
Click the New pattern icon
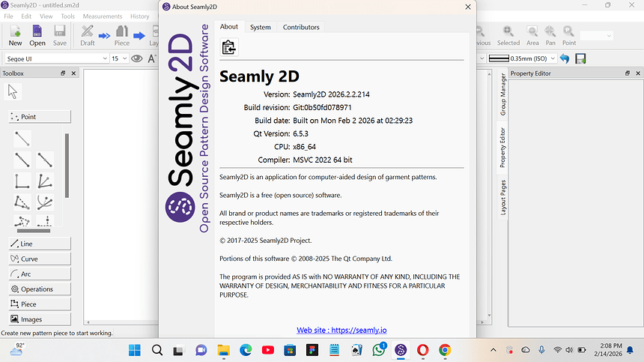pyautogui.click(x=15, y=35)
